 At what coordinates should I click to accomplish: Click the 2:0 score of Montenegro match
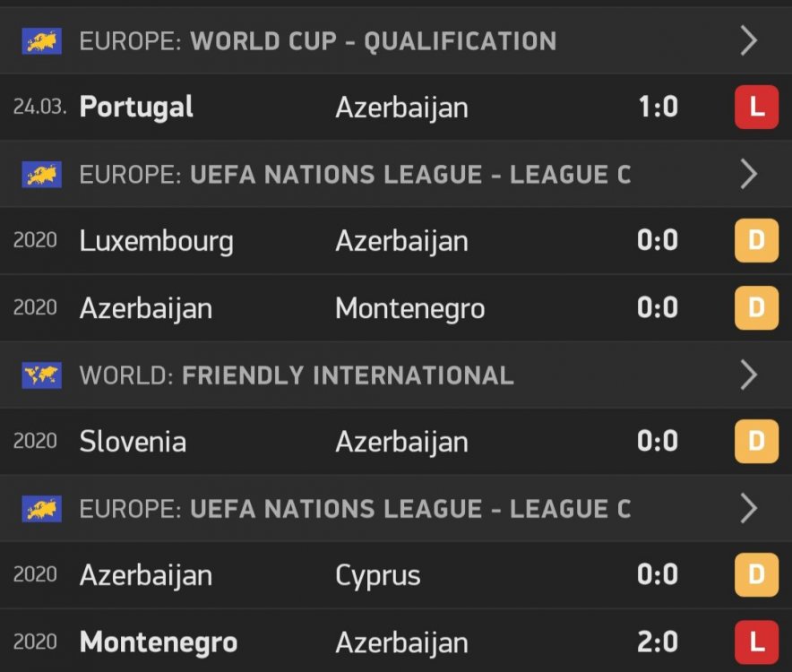click(658, 642)
